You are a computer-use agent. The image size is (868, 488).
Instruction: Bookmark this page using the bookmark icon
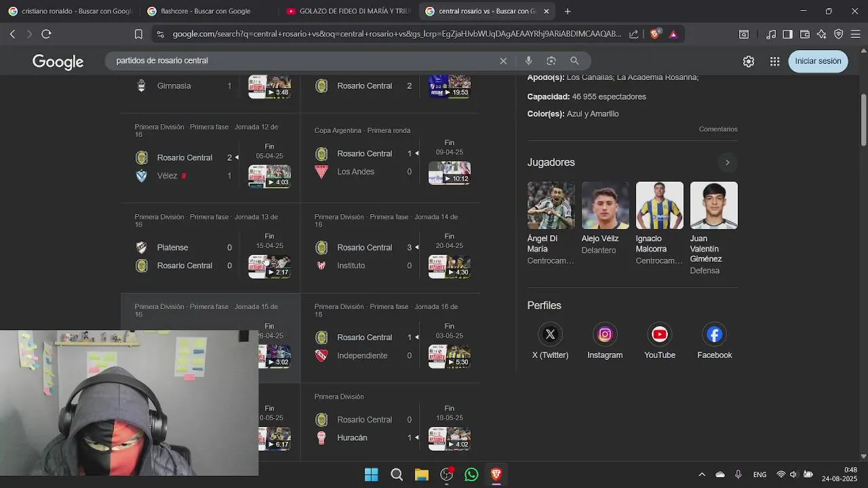point(138,34)
